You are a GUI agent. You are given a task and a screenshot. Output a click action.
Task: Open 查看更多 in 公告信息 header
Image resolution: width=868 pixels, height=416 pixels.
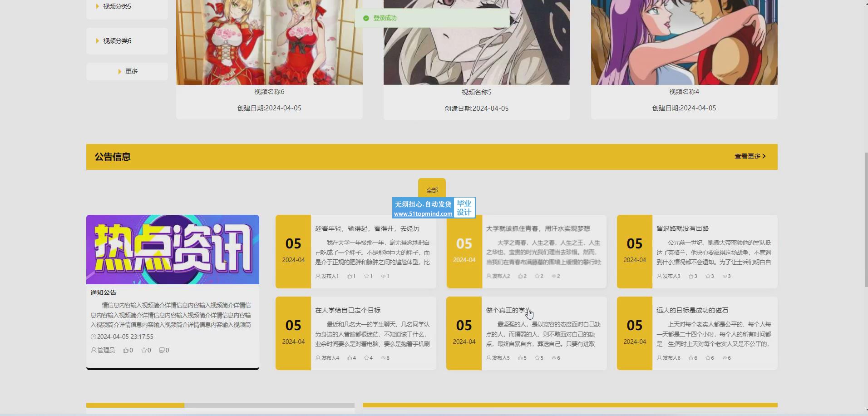pos(750,156)
